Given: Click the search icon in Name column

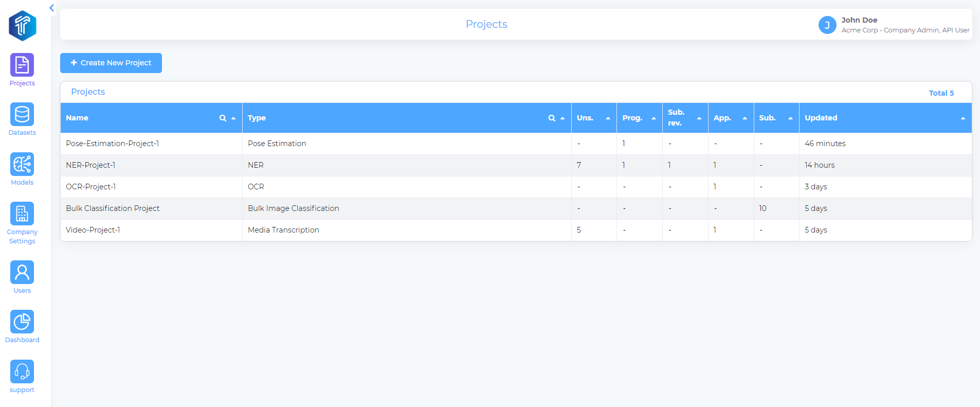Looking at the screenshot, I should [223, 118].
